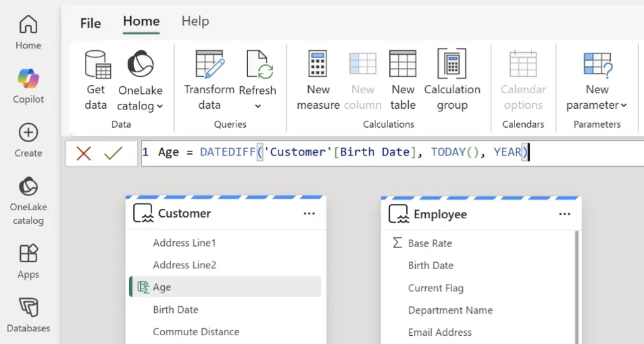Click inside the DAX formula bar
This screenshot has height=344, width=644.
[377, 153]
